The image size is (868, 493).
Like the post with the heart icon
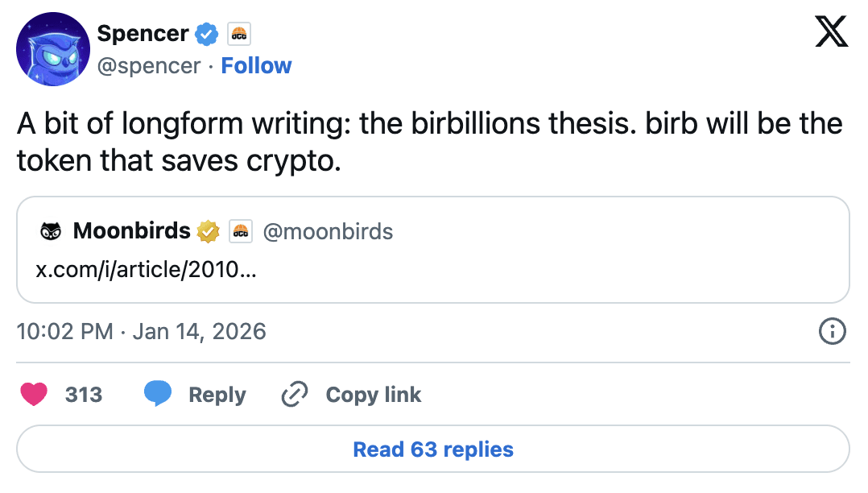coord(33,395)
